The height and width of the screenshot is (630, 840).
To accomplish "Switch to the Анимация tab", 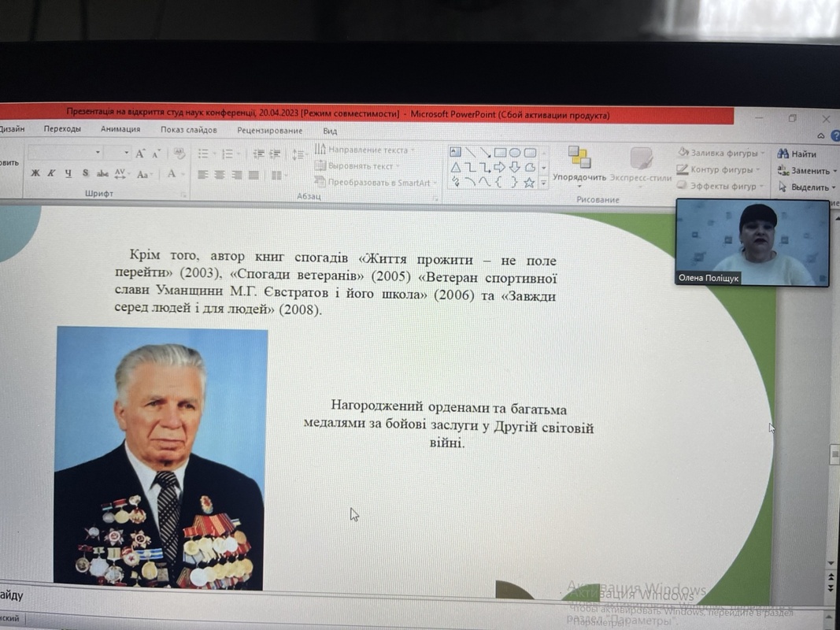I will (x=120, y=129).
